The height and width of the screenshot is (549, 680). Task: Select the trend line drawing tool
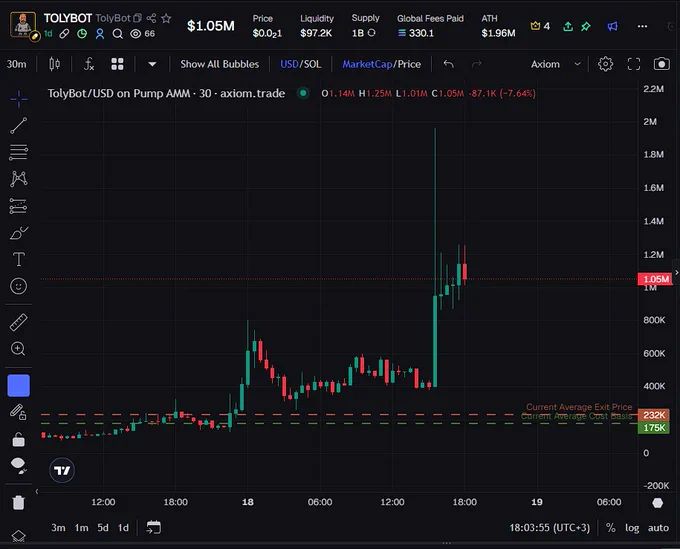click(x=19, y=125)
